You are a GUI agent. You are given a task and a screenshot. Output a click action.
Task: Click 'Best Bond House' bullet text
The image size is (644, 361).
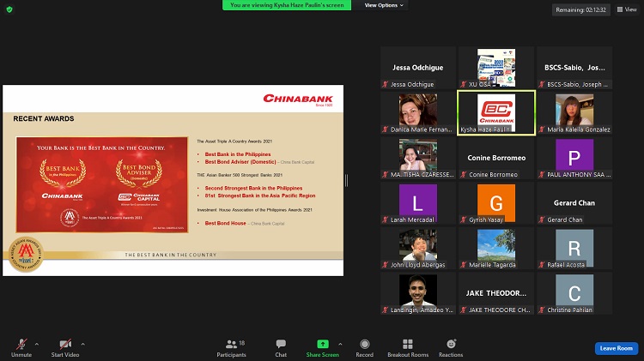[226, 223]
